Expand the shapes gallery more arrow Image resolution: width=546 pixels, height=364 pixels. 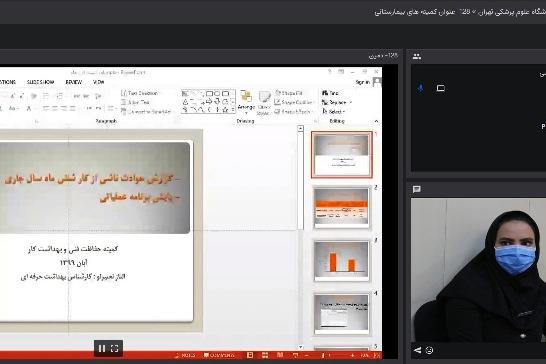tap(233, 110)
